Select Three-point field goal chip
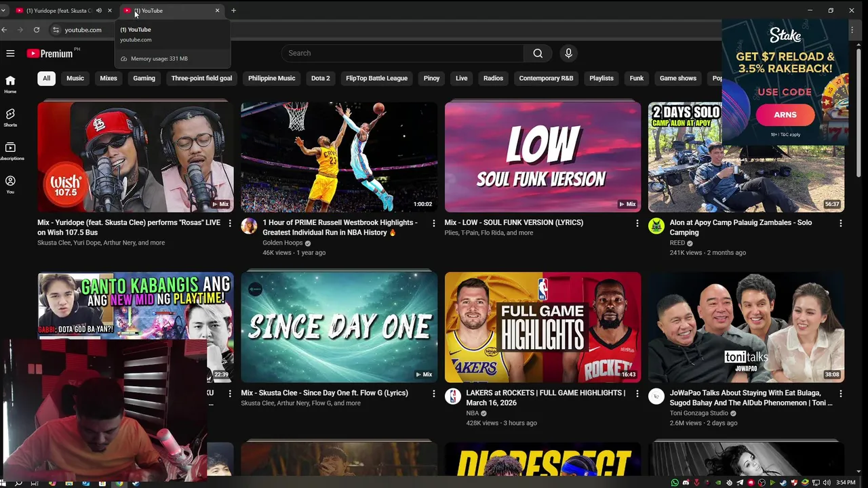The height and width of the screenshot is (488, 868). point(201,78)
